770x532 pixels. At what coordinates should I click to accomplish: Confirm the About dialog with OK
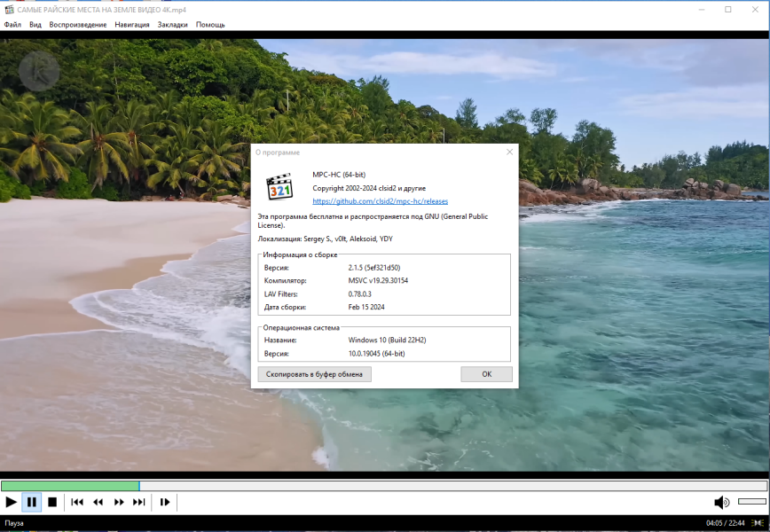[487, 374]
